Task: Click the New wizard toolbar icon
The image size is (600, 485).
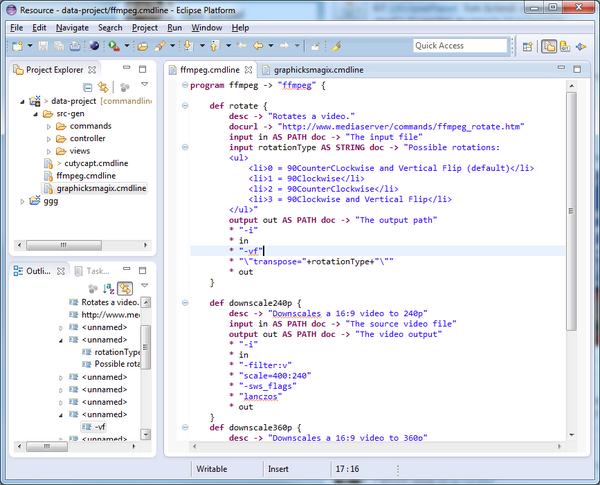Action: [x=18, y=46]
